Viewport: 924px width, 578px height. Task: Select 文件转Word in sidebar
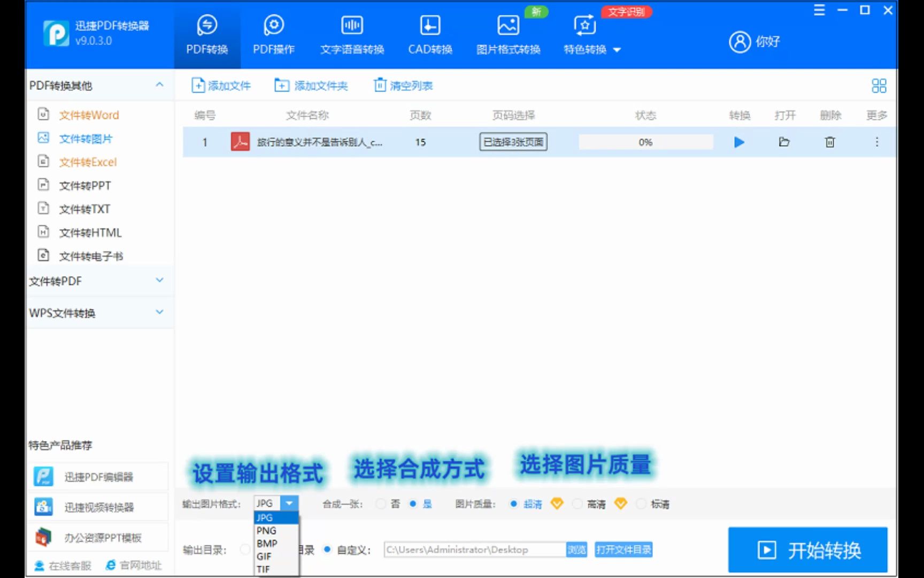[89, 115]
